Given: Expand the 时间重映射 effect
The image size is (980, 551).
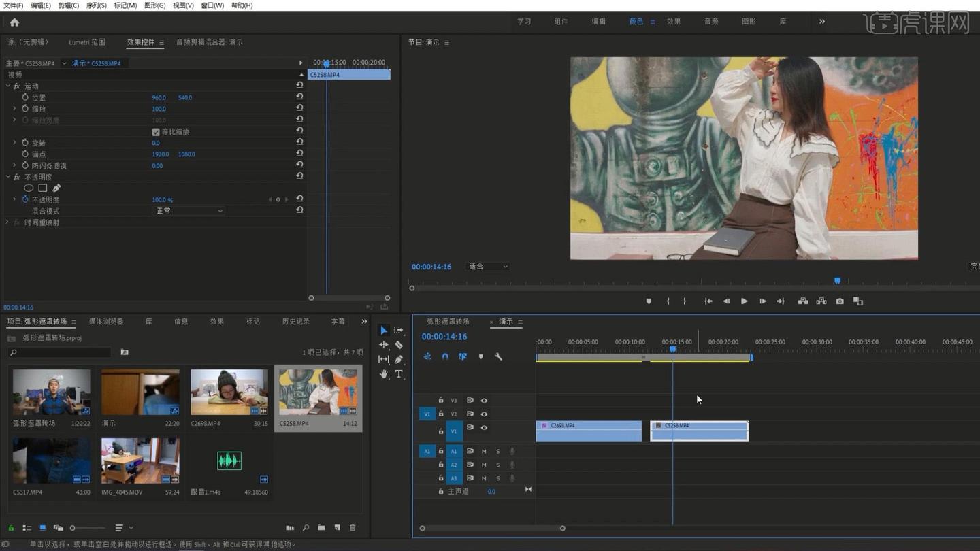Looking at the screenshot, I should tap(7, 222).
